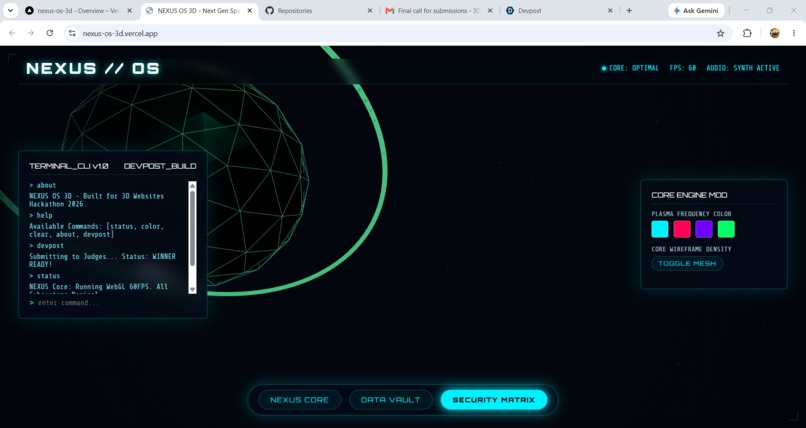Image resolution: width=806 pixels, height=428 pixels.
Task: Click the '> about' terminal line
Action: [x=43, y=185]
